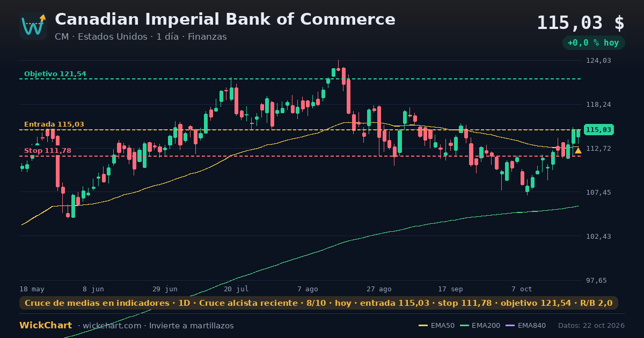This screenshot has height=338, width=644.
Task: Click the 107,45 price axis label
Action: click(598, 193)
